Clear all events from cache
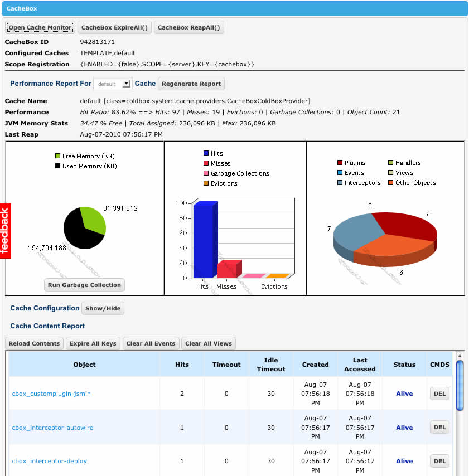This screenshot has width=469, height=476. 151,343
